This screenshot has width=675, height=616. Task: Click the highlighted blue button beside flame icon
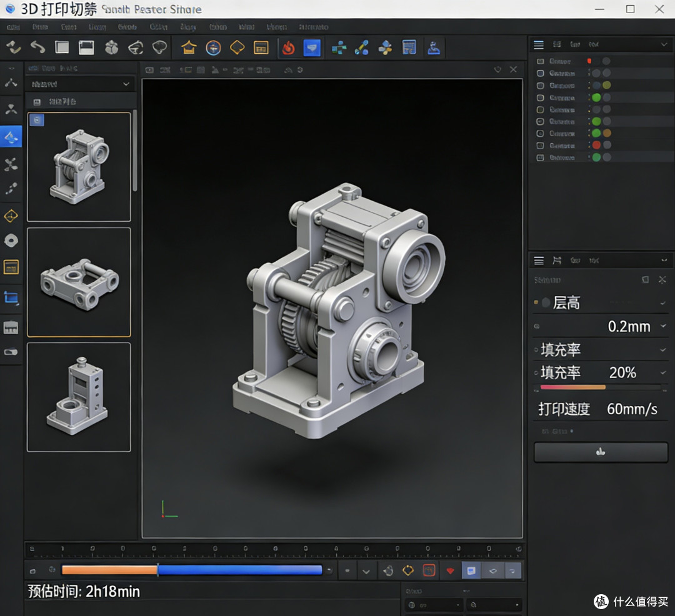pyautogui.click(x=312, y=47)
